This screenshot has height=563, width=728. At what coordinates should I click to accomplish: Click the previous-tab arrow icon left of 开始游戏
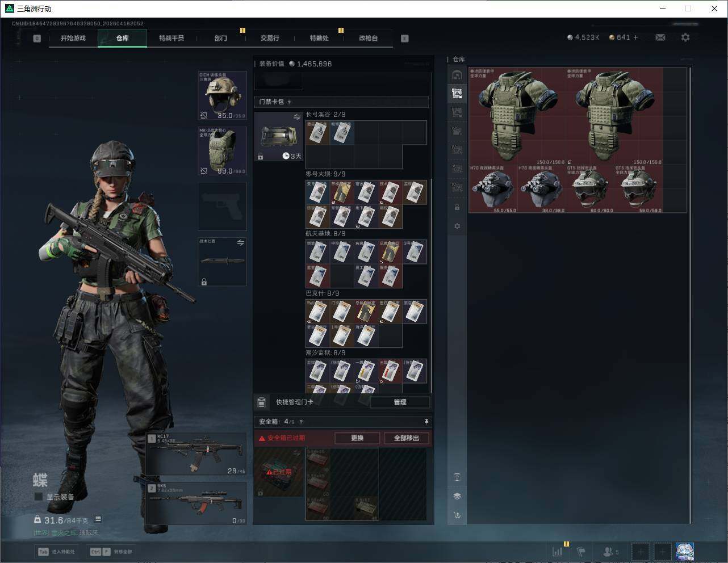[x=37, y=39]
